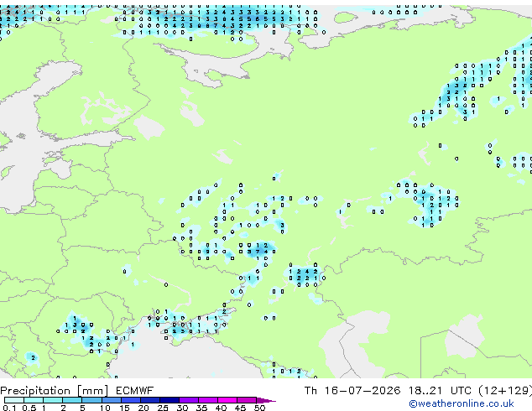The height and width of the screenshot is (411, 532).
Task: Pick the legend swatch between 30 and 35
Action: (x=189, y=400)
